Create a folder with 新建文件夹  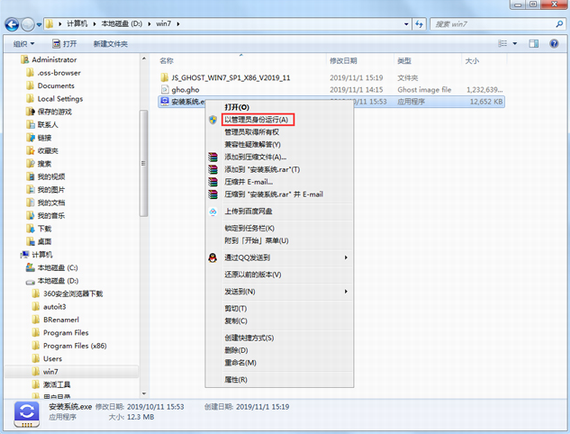(111, 44)
